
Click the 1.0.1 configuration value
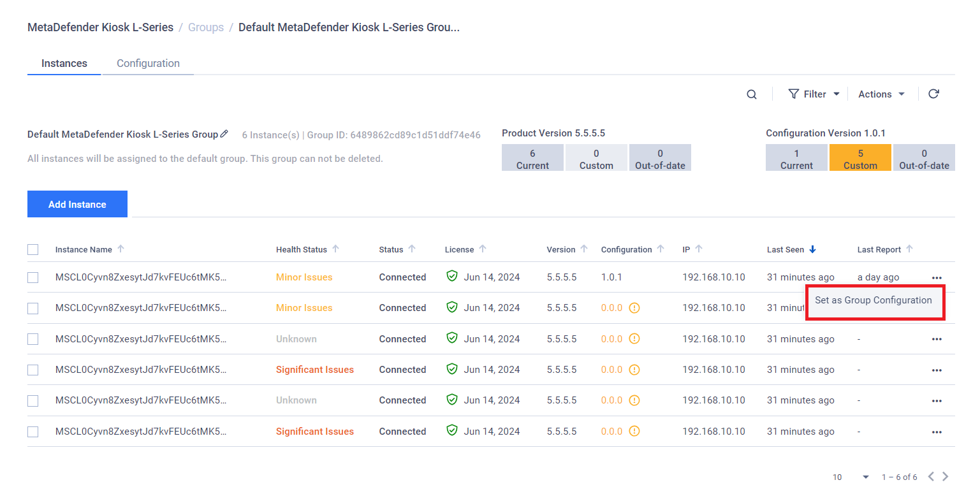click(611, 277)
